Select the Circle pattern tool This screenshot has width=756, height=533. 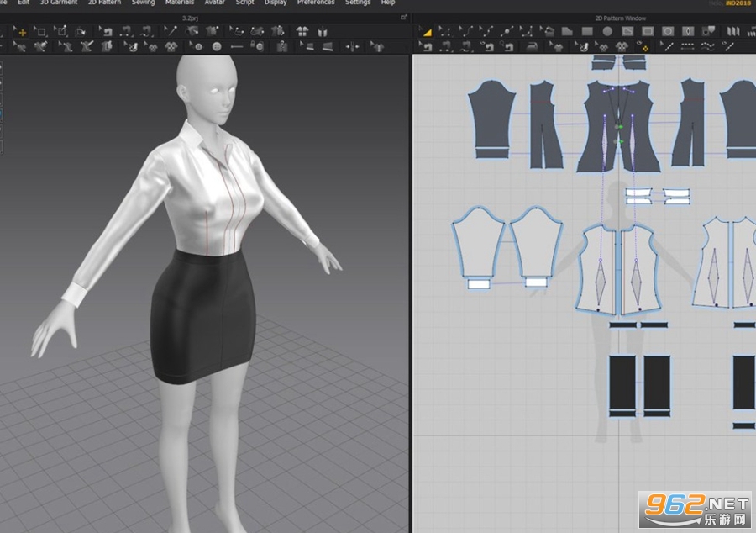[607, 32]
